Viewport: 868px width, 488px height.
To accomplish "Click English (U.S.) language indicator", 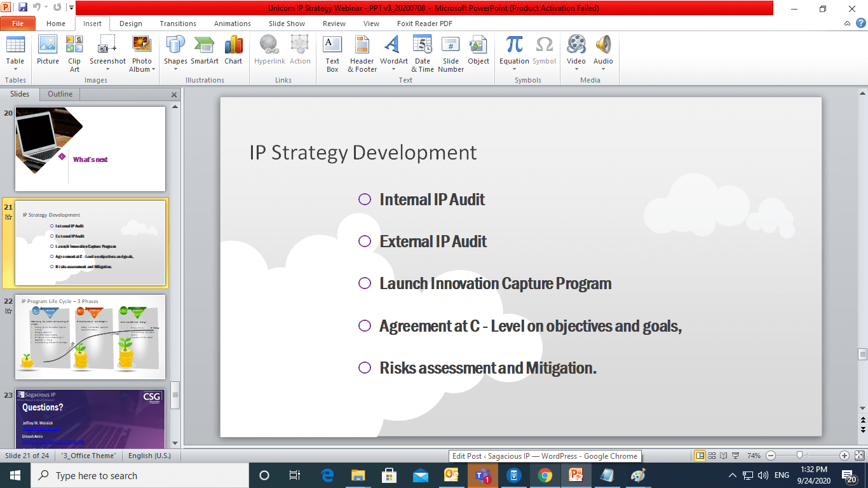I will point(151,456).
